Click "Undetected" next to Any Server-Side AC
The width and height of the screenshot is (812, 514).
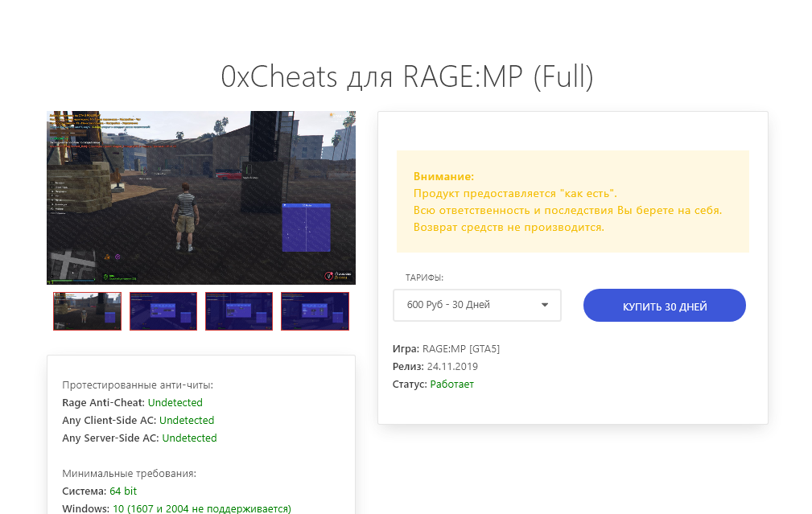(190, 438)
